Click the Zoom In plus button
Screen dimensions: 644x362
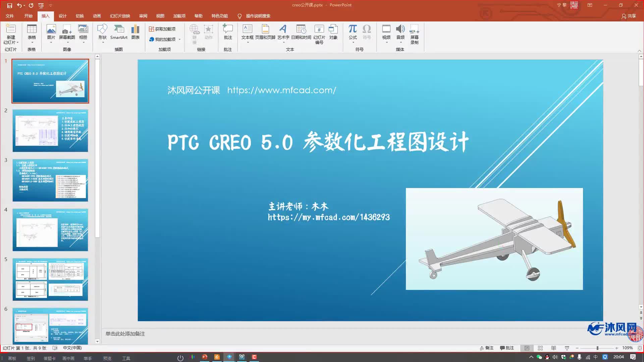(616, 348)
